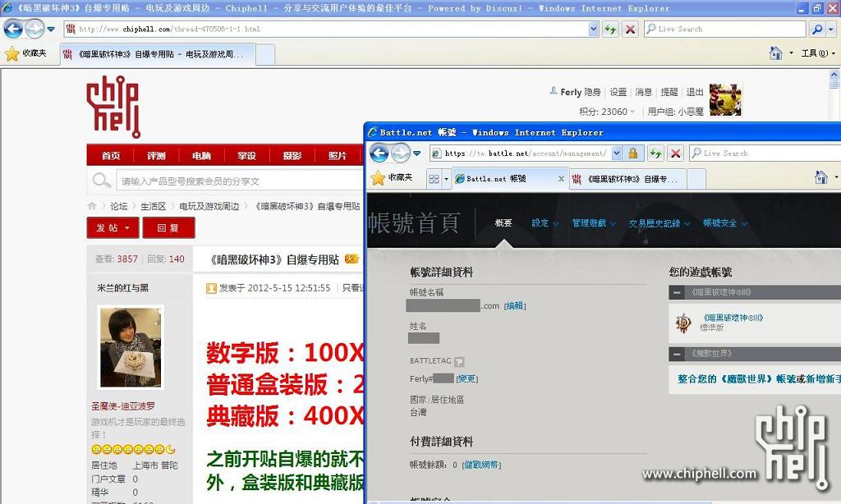Expand the 設定 account menu
This screenshot has width=841, height=504.
point(545,223)
